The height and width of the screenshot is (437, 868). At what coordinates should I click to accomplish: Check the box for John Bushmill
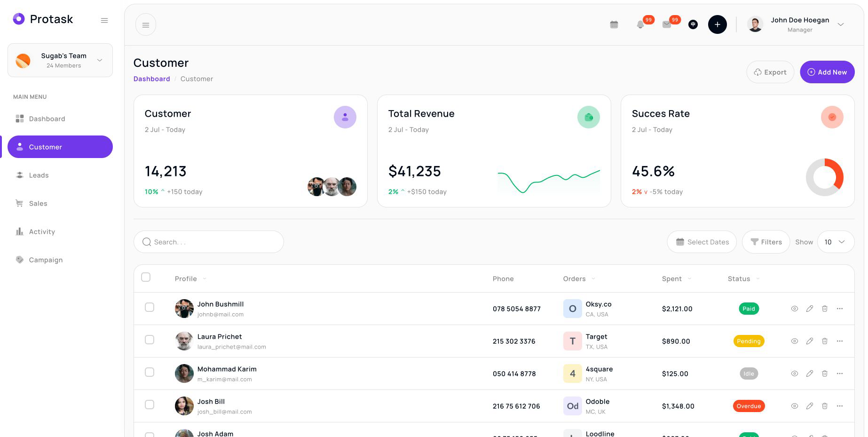pos(150,307)
